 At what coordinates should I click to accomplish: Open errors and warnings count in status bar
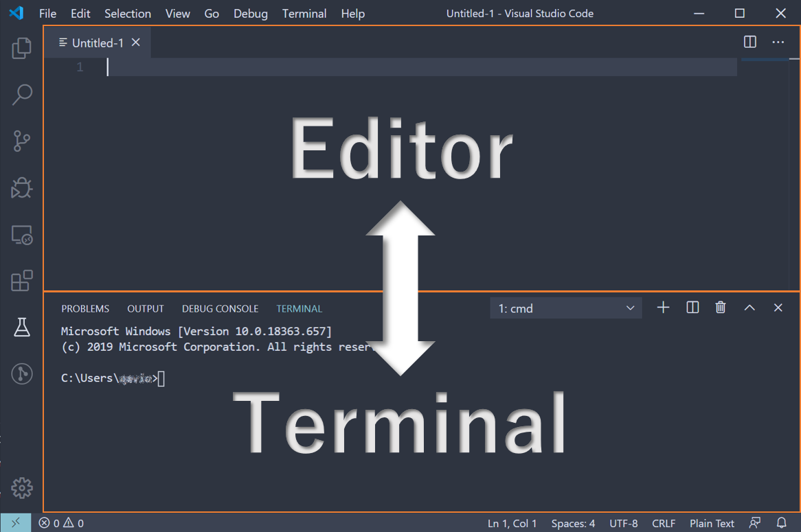tap(61, 523)
